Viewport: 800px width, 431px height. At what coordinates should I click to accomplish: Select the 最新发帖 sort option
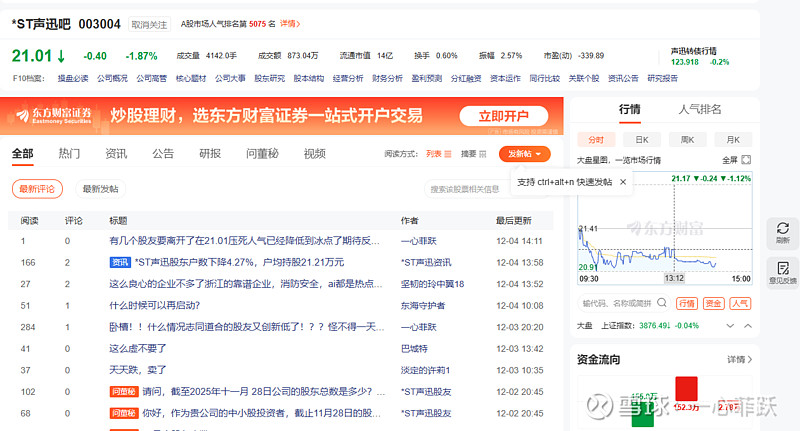100,188
